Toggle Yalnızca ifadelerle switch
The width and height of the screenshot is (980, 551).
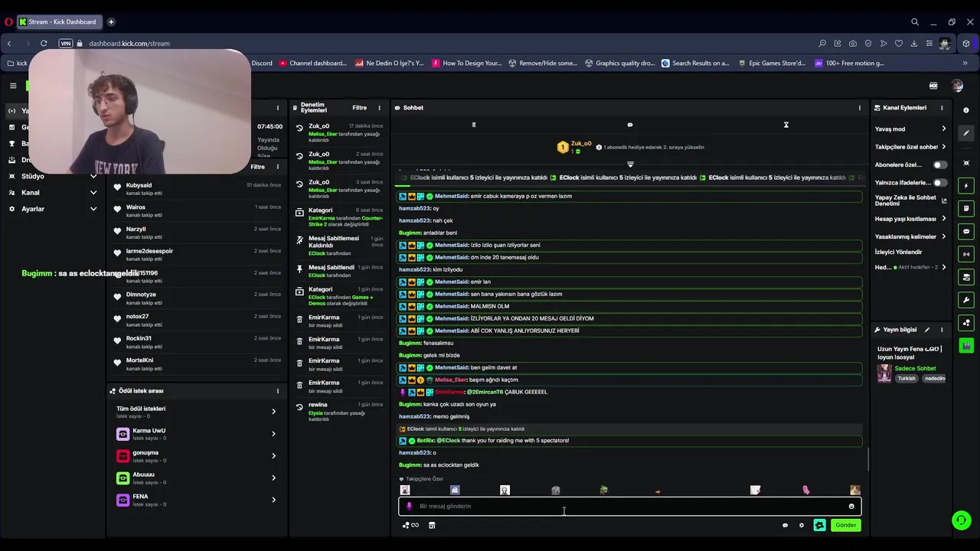pyautogui.click(x=939, y=183)
